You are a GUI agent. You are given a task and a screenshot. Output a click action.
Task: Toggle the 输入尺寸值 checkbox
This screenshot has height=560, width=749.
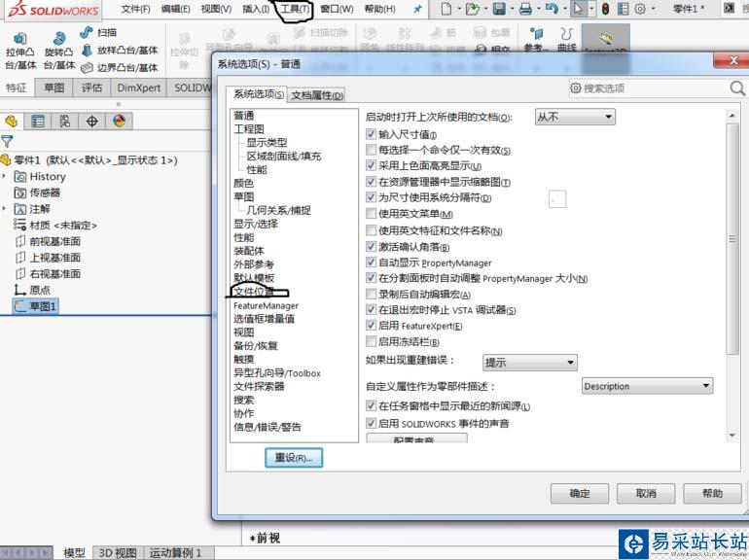click(371, 134)
